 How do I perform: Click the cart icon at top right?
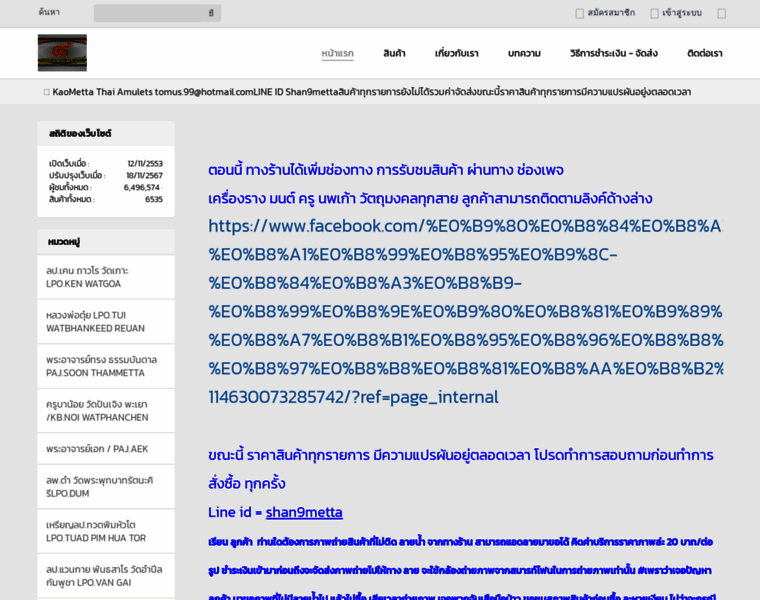tap(721, 14)
